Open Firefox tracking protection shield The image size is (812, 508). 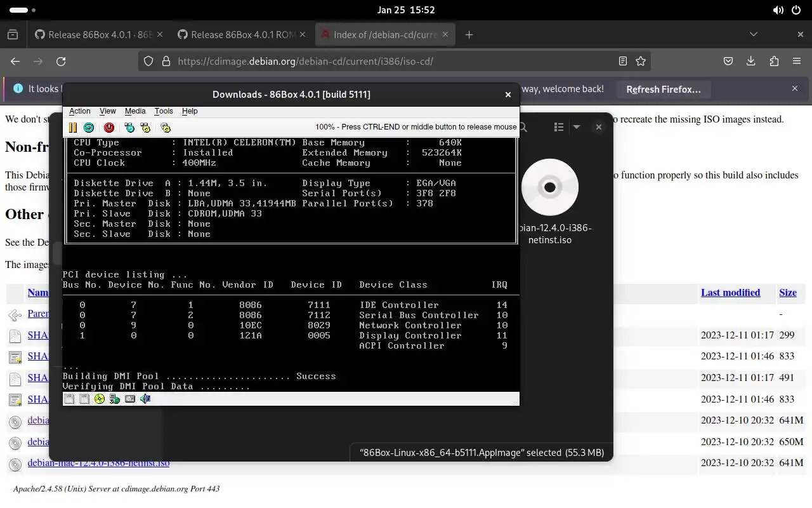tap(148, 62)
